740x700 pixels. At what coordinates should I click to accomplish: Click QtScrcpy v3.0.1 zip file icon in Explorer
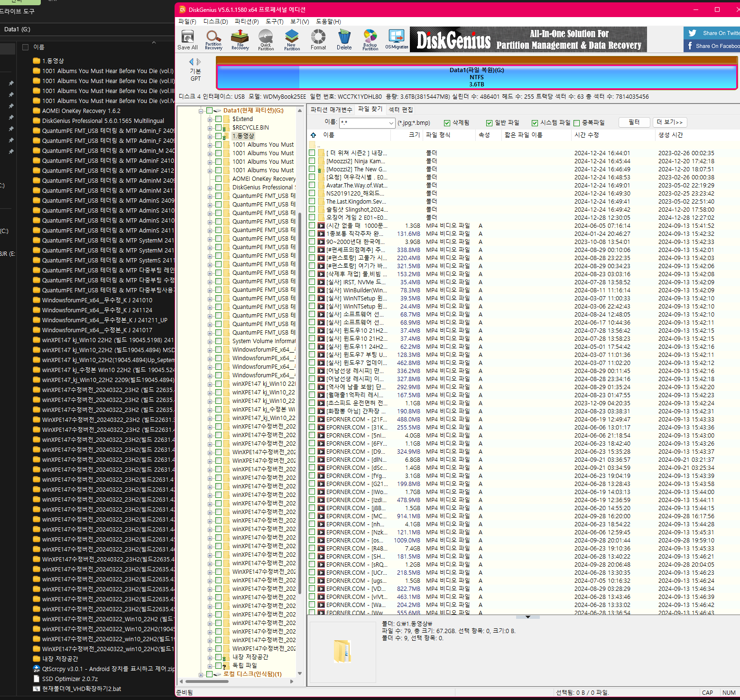[x=37, y=669]
